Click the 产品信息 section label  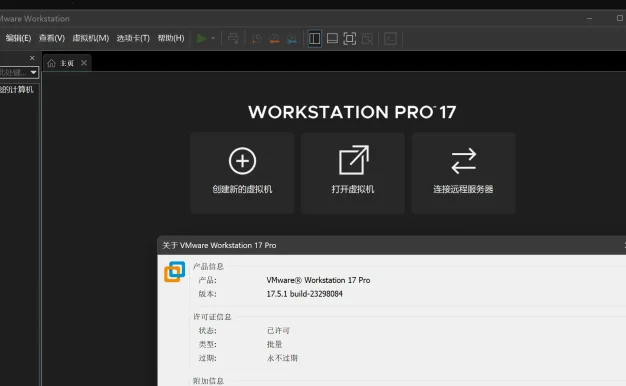point(208,267)
